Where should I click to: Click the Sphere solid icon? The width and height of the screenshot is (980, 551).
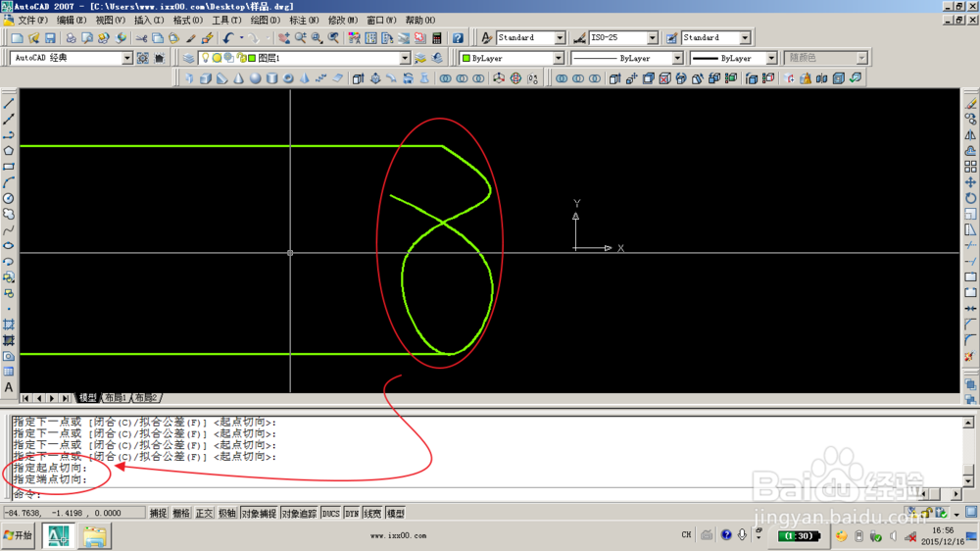[255, 78]
